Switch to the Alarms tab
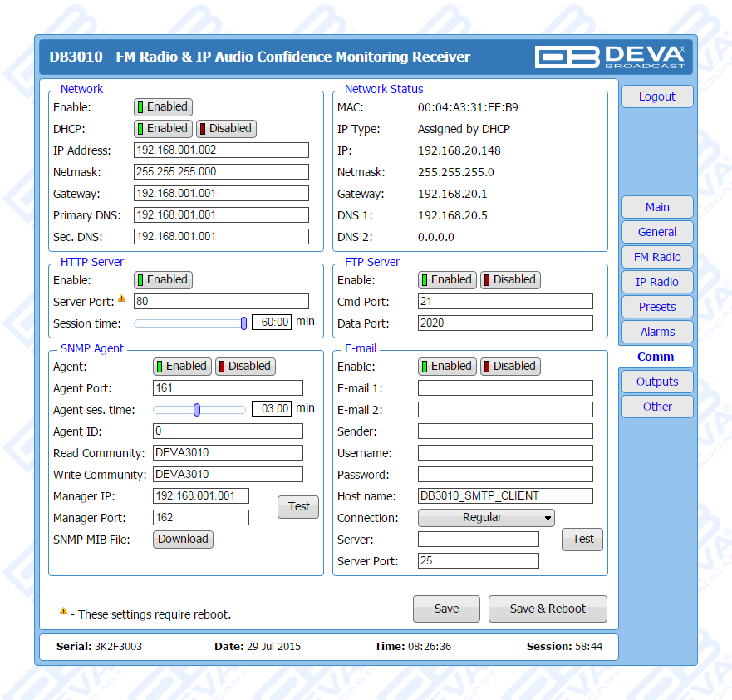This screenshot has height=700, width=732. [x=657, y=332]
